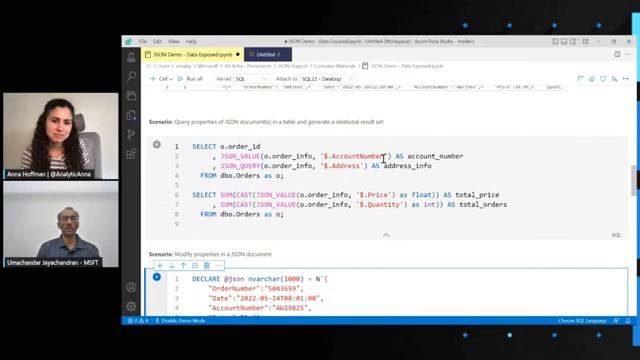Image resolution: width=640 pixels, height=360 pixels.
Task: Click the notebook vertical scrollbar thumb
Action: click(633, 180)
